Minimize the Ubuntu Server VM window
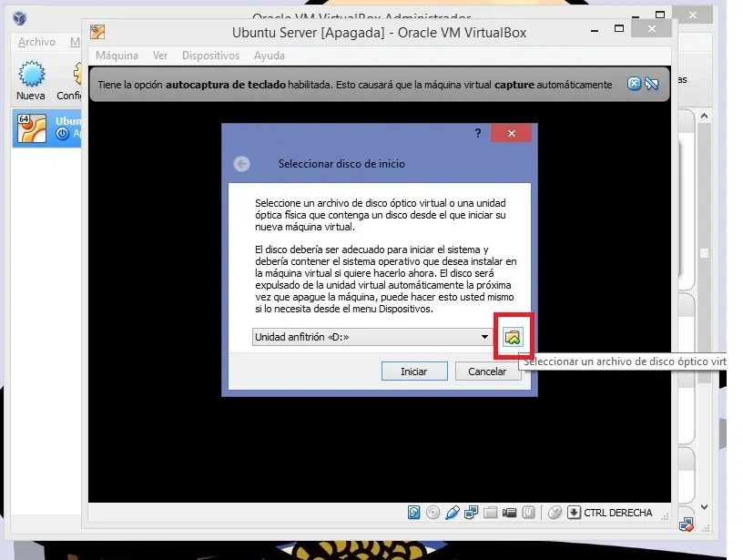 pos(595,30)
